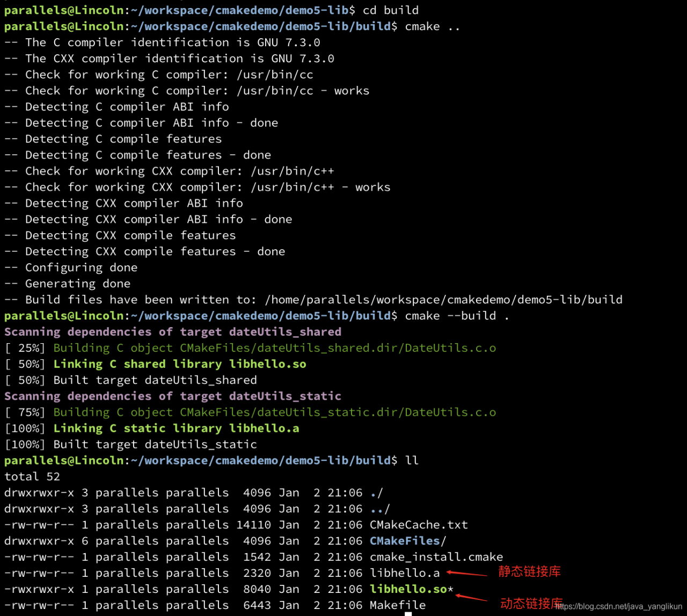Select the 'cmake_install.cmake' file name
This screenshot has height=616, width=687.
point(436,557)
